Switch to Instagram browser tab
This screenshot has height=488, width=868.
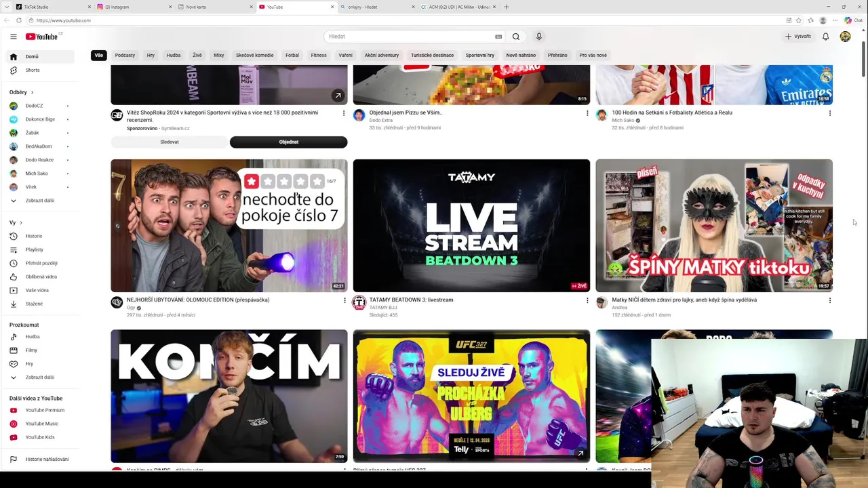pos(134,7)
